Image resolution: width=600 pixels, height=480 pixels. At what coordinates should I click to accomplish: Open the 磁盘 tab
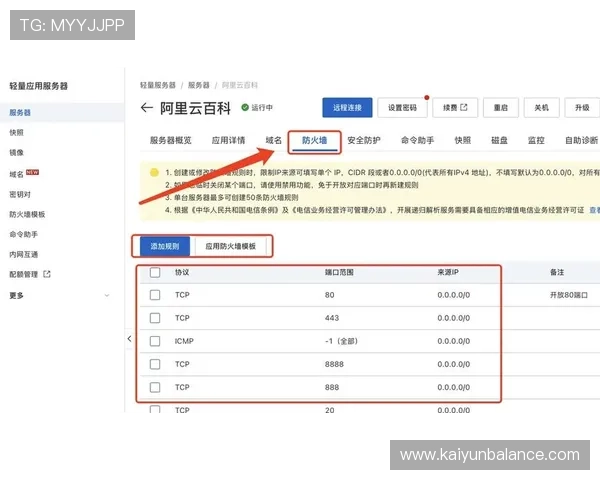click(x=499, y=140)
